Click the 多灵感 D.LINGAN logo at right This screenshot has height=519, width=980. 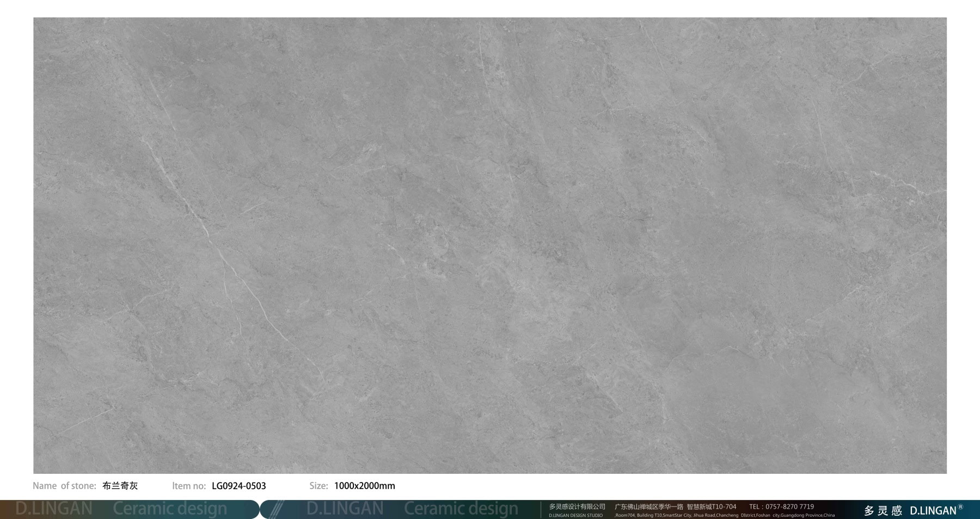[912, 510]
